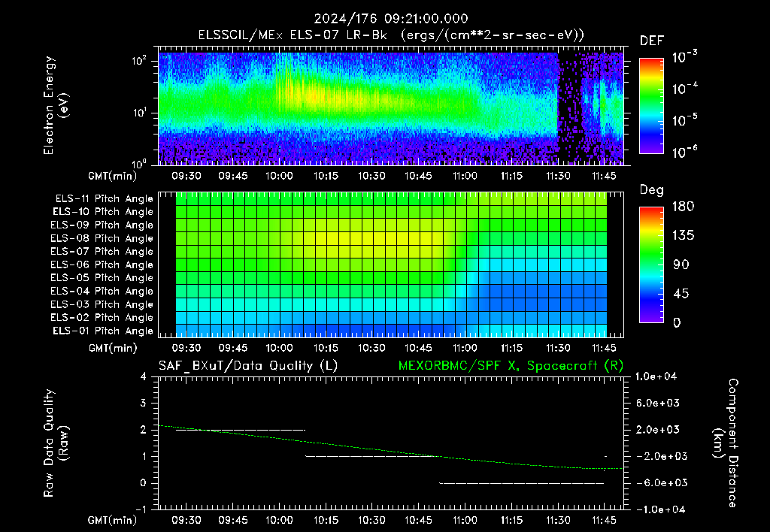Click the Deg color bar label
This screenshot has height=532, width=770.
[652, 190]
